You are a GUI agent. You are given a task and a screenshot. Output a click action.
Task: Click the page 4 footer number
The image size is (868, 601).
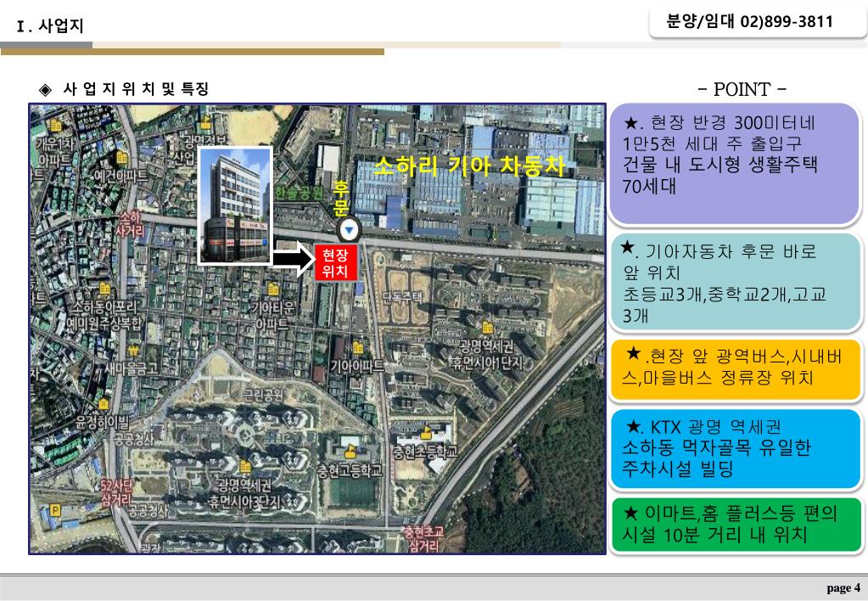coord(843,587)
